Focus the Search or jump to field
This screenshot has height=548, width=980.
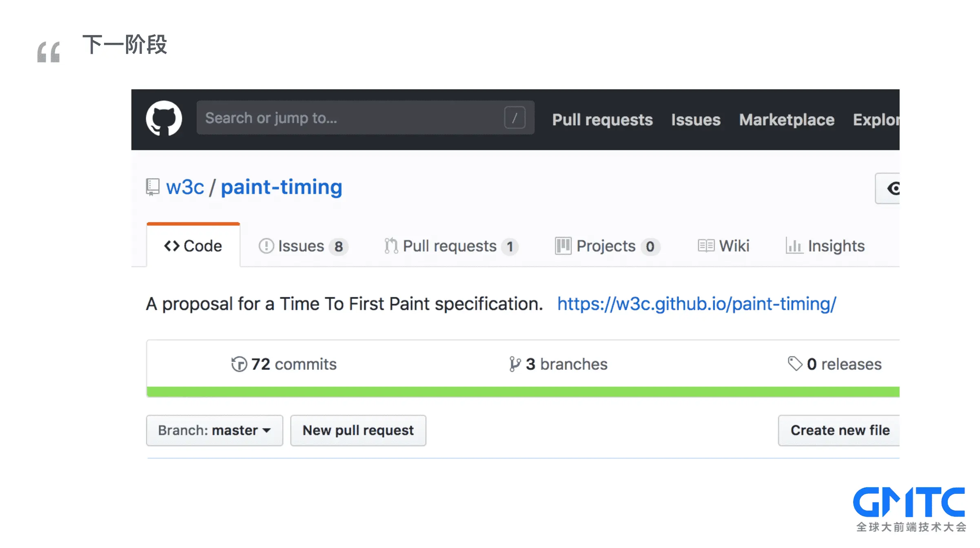[x=366, y=118]
